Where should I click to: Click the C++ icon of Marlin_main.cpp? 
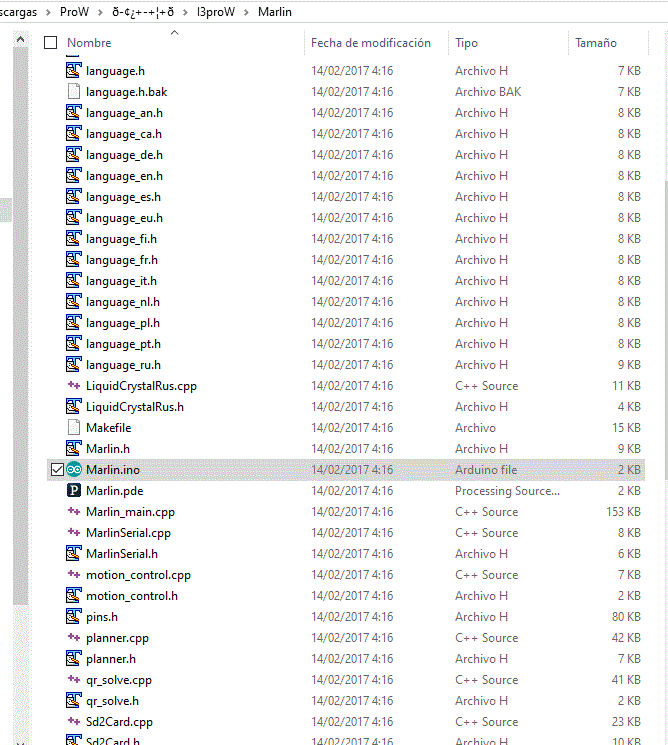[73, 512]
